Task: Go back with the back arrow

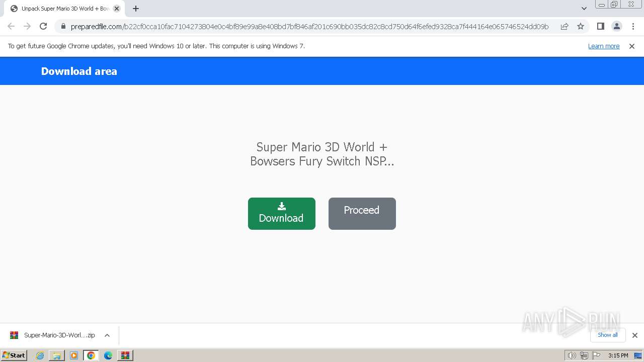Action: (11, 26)
